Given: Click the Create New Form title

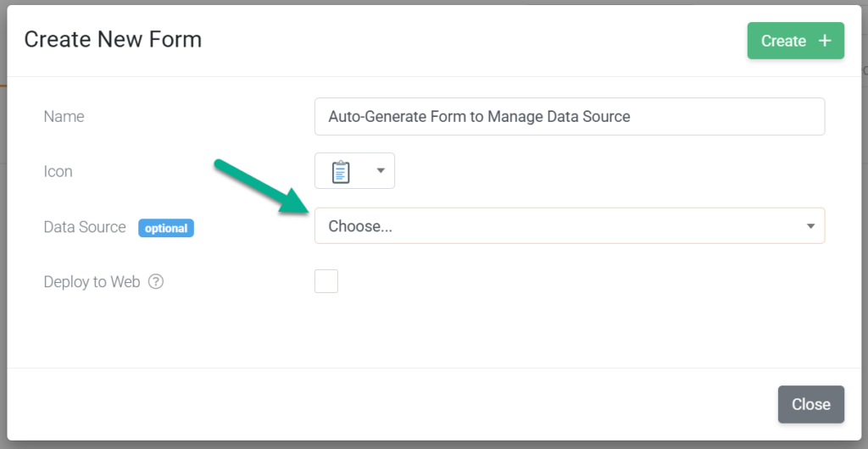Looking at the screenshot, I should [x=113, y=40].
